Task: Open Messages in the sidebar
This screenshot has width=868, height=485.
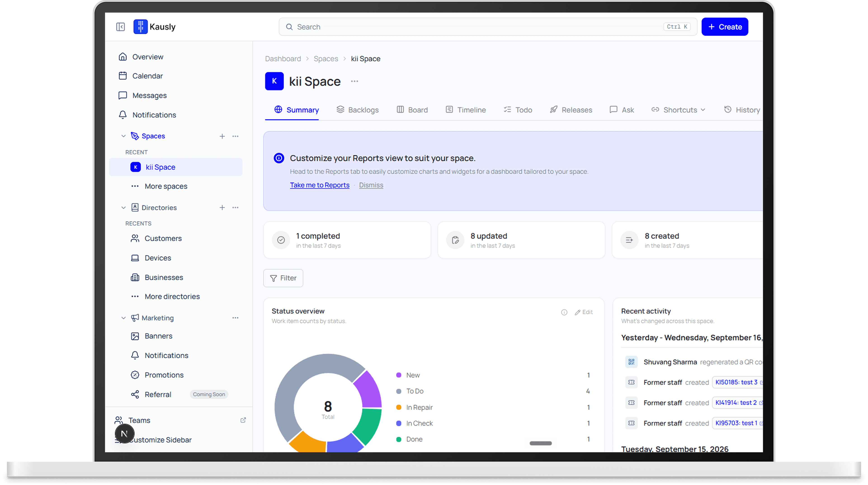Action: (149, 95)
